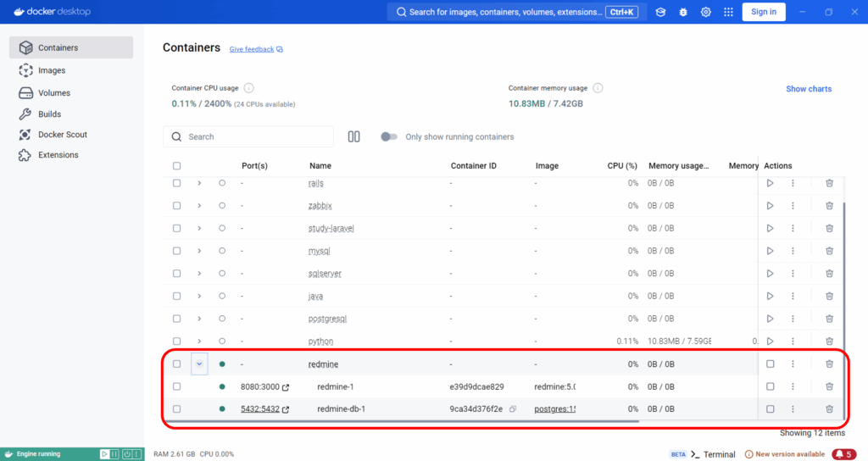Expand the sqlserver container group
This screenshot has width=868, height=461.
coord(199,274)
